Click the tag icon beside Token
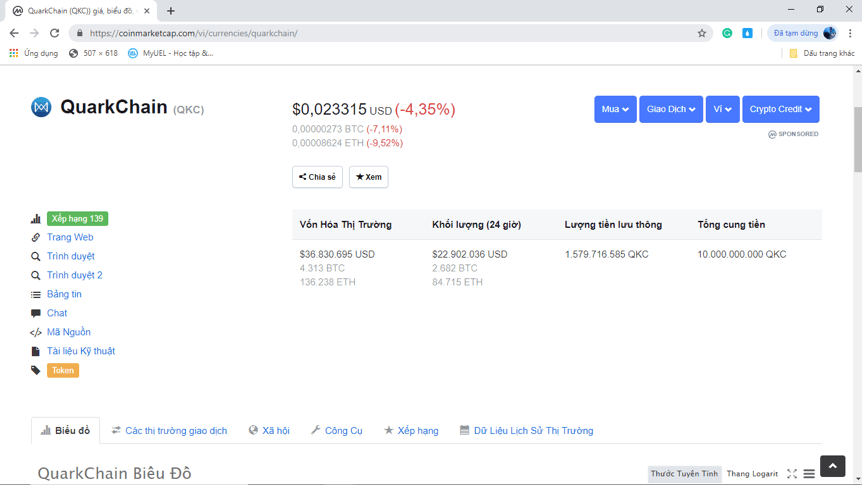Screen dimensions: 862x485 click(x=36, y=370)
